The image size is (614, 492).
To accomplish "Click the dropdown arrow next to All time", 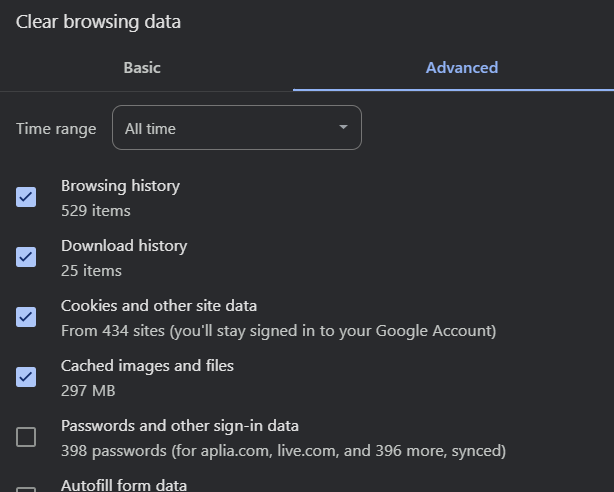I will point(343,127).
